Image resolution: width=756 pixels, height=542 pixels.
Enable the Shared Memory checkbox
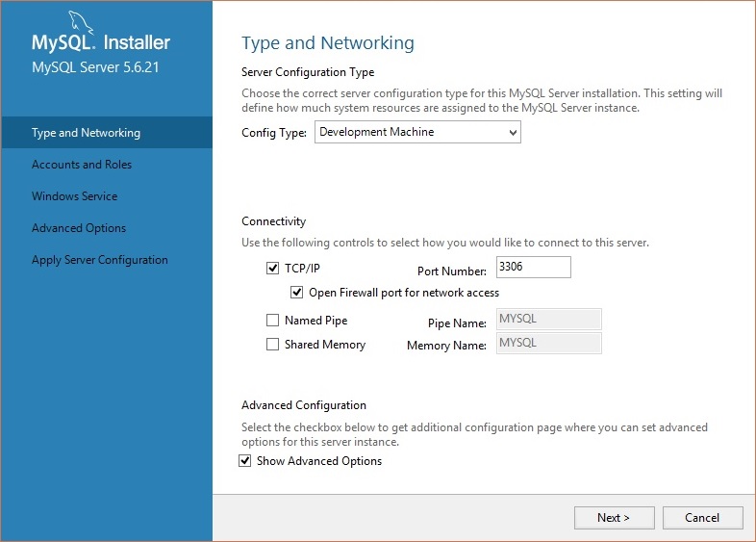(272, 344)
